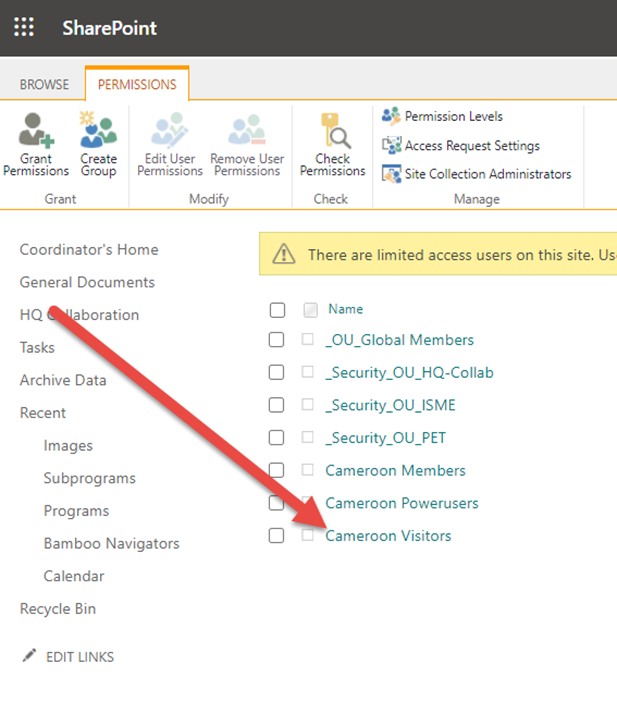Click the Permission Levels icon
Viewport: 617px width, 714px height.
[391, 116]
